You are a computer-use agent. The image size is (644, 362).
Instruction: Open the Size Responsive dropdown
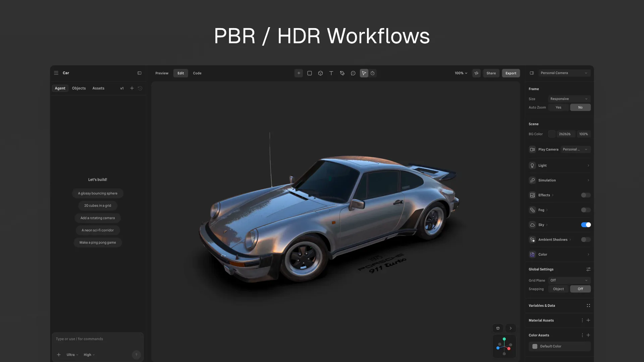click(569, 99)
